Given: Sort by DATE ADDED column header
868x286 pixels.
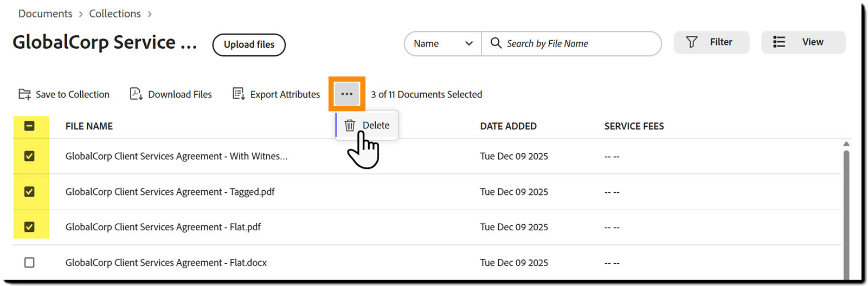Looking at the screenshot, I should [508, 126].
